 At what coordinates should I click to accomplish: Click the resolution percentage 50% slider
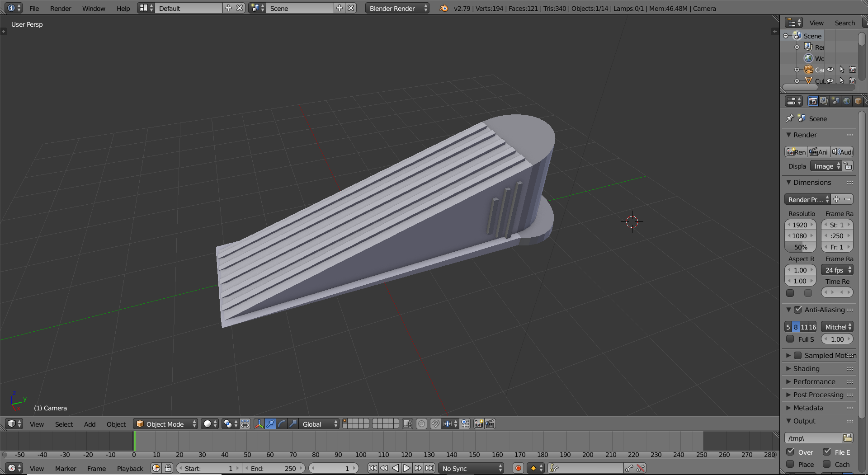800,247
